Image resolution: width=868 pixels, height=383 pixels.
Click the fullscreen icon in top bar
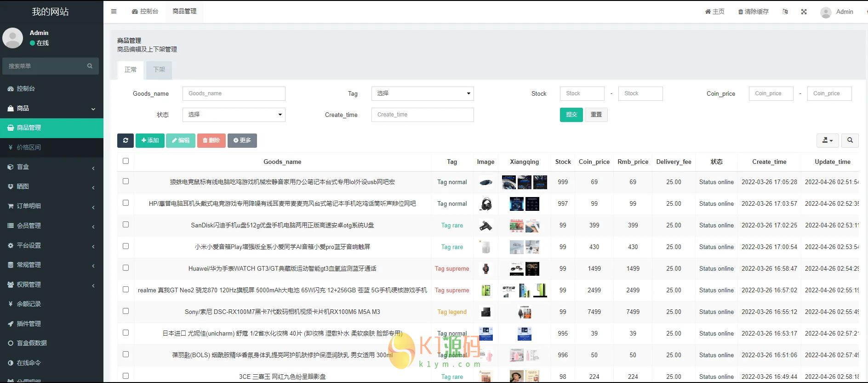pyautogui.click(x=804, y=12)
